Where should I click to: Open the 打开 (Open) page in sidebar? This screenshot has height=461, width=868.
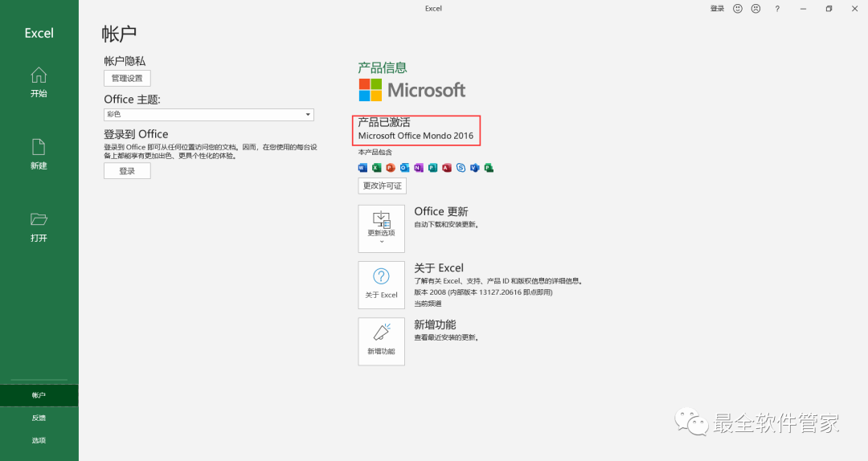[39, 227]
